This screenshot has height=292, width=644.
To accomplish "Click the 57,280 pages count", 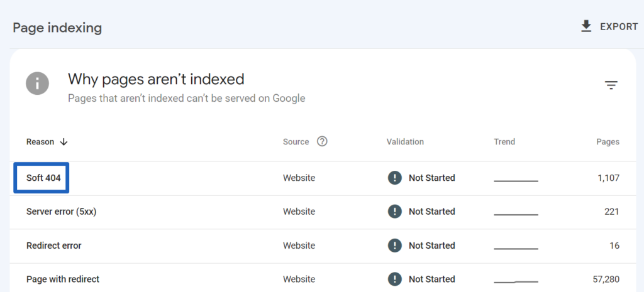I will [606, 279].
